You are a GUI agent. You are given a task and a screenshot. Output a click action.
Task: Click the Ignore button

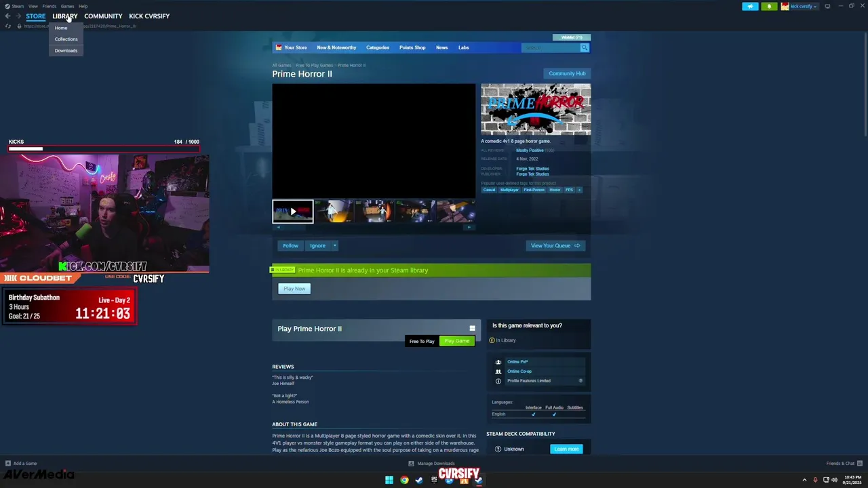pos(317,245)
